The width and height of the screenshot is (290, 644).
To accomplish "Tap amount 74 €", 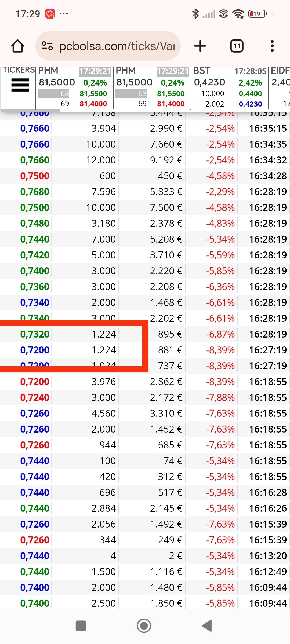I will click(x=173, y=461).
